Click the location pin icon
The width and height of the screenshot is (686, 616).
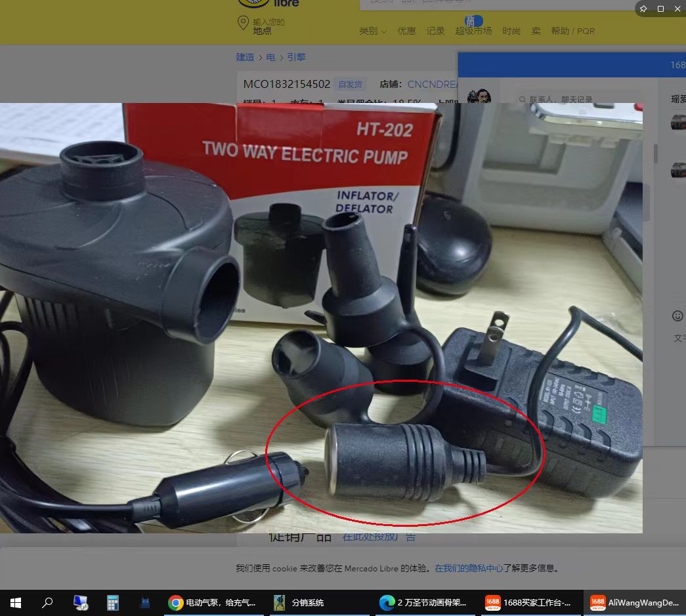(x=243, y=24)
